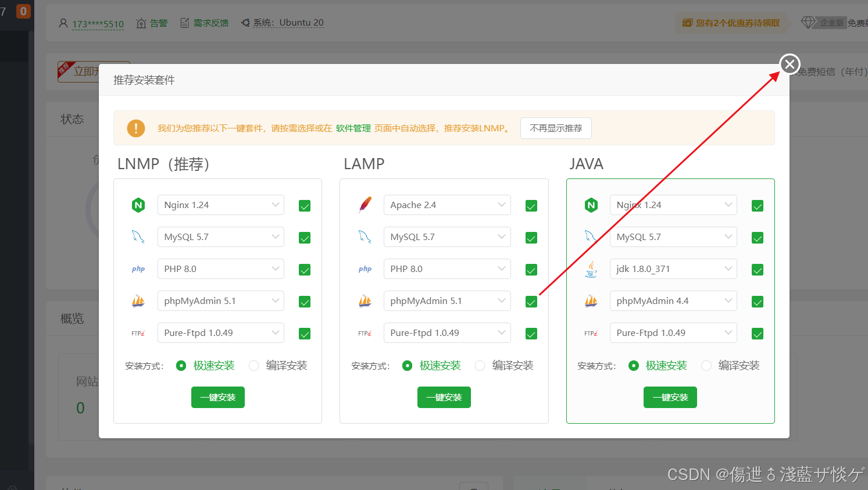This screenshot has height=490, width=868.
Task: Open the JAVA jdk 1.8.0_371 dropdown
Action: 673,269
